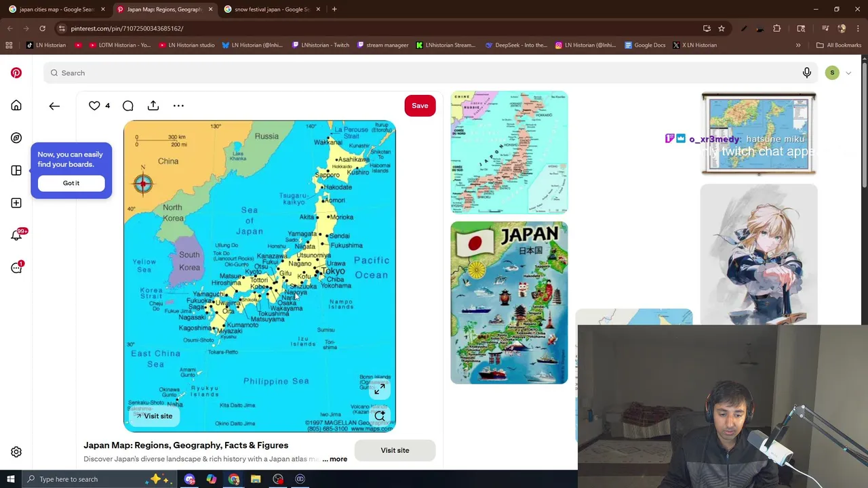Open 'LOTM Historian' YouTube bookmark
The width and height of the screenshot is (868, 488).
(120, 45)
